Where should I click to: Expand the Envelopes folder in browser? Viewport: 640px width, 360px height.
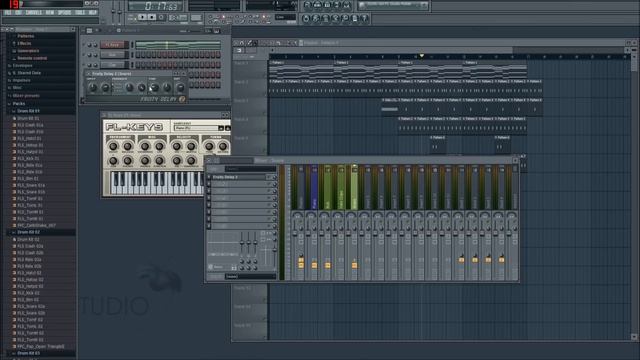point(22,65)
